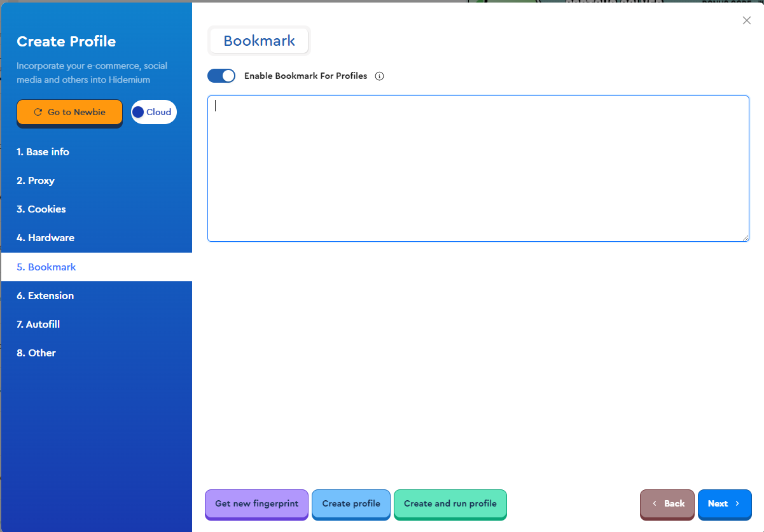Viewport: 764px width, 532px height.
Task: Click inside the bookmark text area
Action: (478, 169)
